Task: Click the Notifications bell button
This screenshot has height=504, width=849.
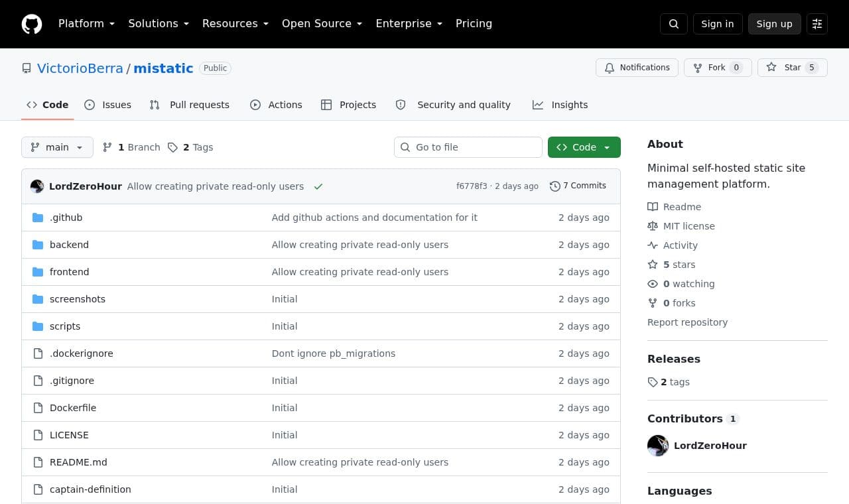Action: click(x=637, y=68)
